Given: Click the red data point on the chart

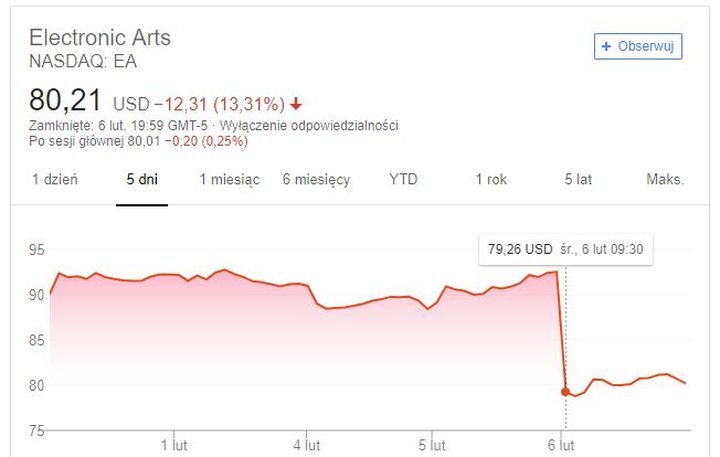Looking at the screenshot, I should pos(565,392).
